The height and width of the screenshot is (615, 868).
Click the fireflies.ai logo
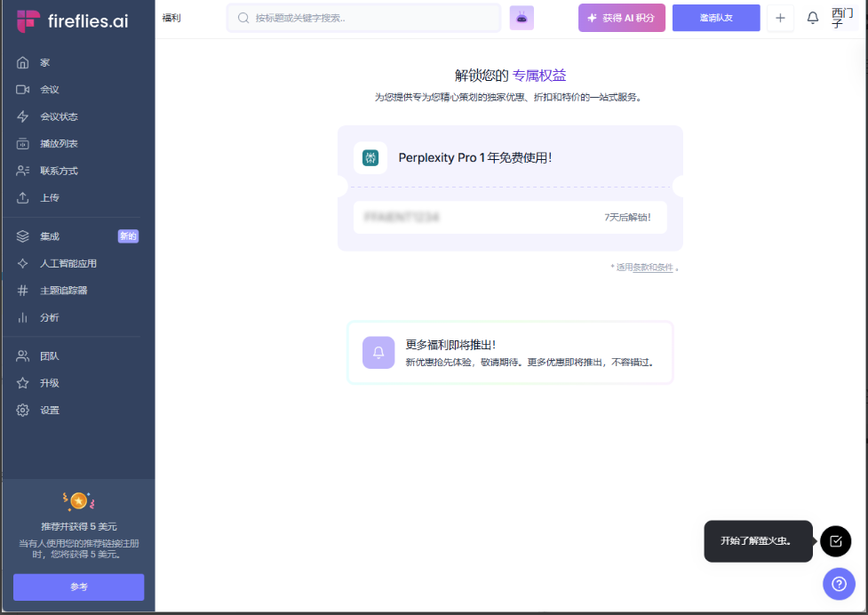pos(72,21)
